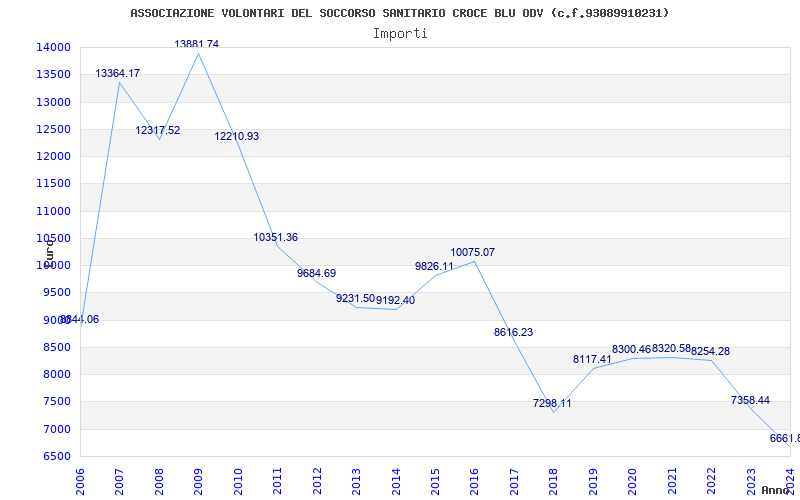Image resolution: width=800 pixels, height=500 pixels.
Task: Click the 12210.93 data label
Action: [236, 137]
